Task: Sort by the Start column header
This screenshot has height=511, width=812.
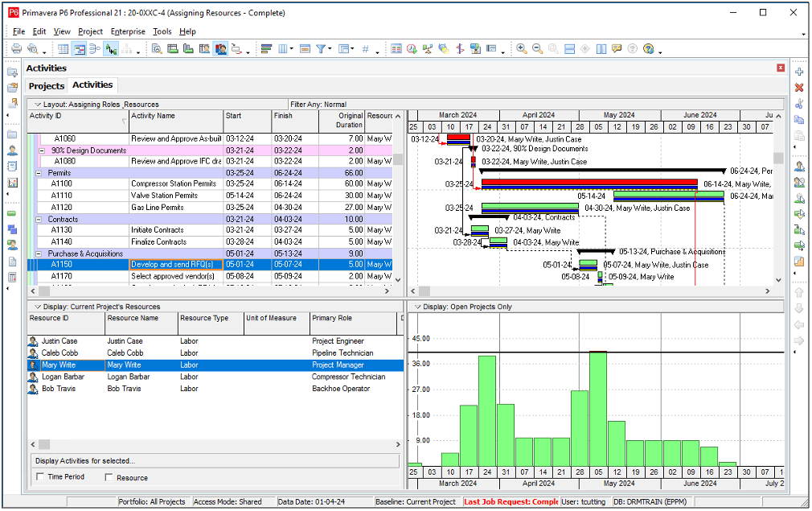Action: coord(248,122)
